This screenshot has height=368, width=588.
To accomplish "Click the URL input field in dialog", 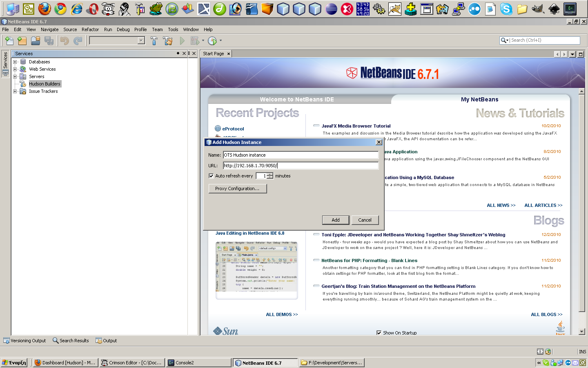I will (301, 166).
